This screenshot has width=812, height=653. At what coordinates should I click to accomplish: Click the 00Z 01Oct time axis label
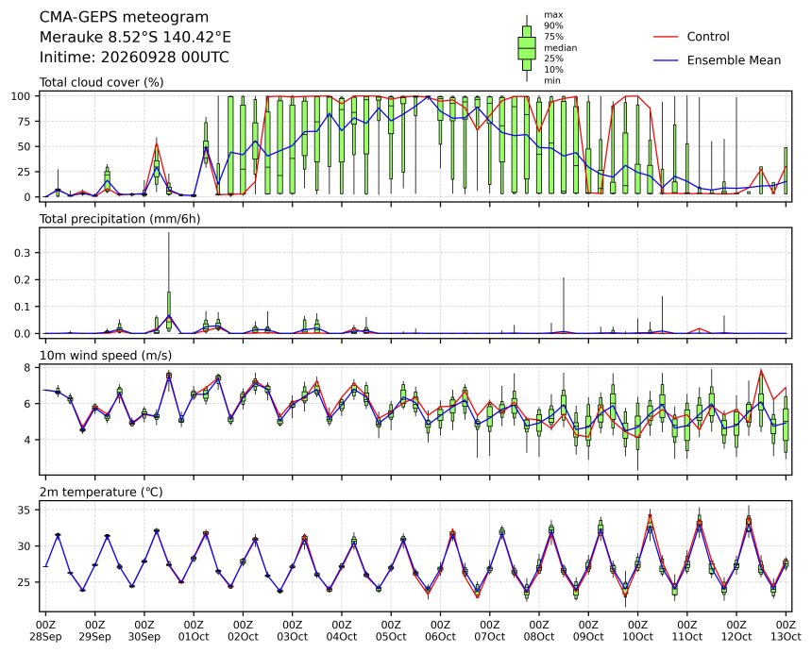point(194,630)
